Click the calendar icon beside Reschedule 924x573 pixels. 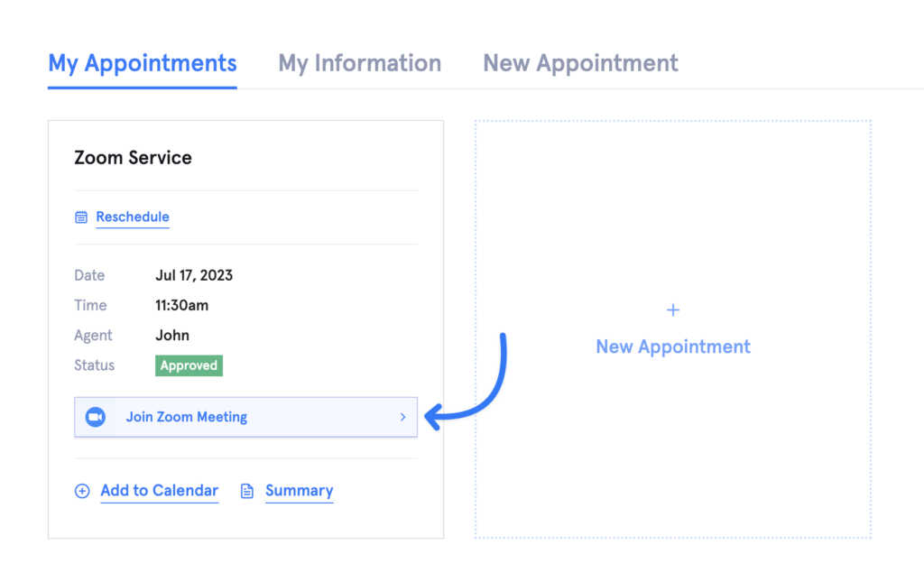click(81, 217)
